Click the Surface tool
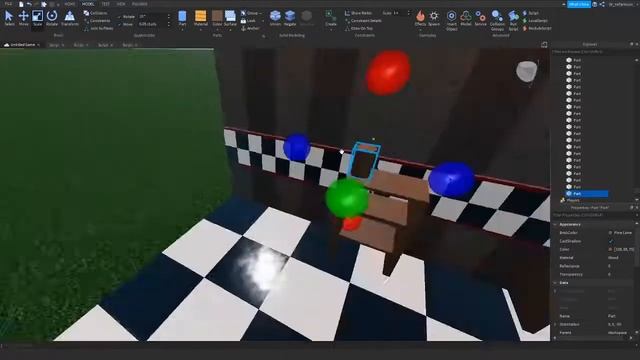Screen dimensions: 640x360 click(230, 17)
